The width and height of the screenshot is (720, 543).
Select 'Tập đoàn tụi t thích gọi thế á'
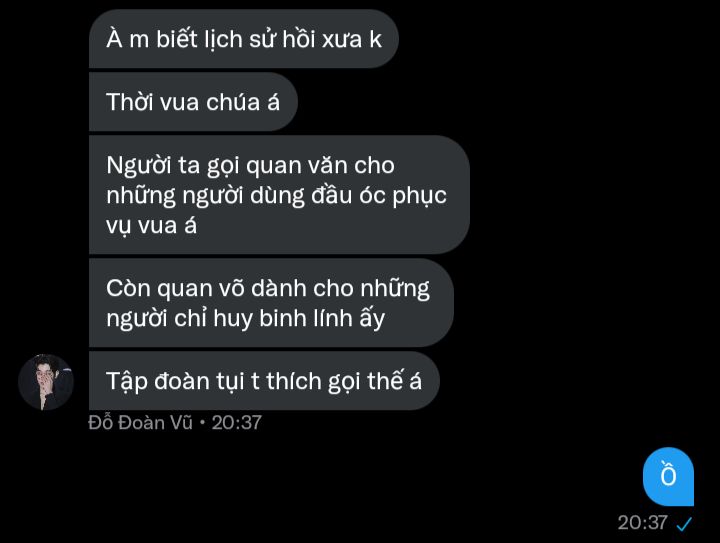(264, 381)
